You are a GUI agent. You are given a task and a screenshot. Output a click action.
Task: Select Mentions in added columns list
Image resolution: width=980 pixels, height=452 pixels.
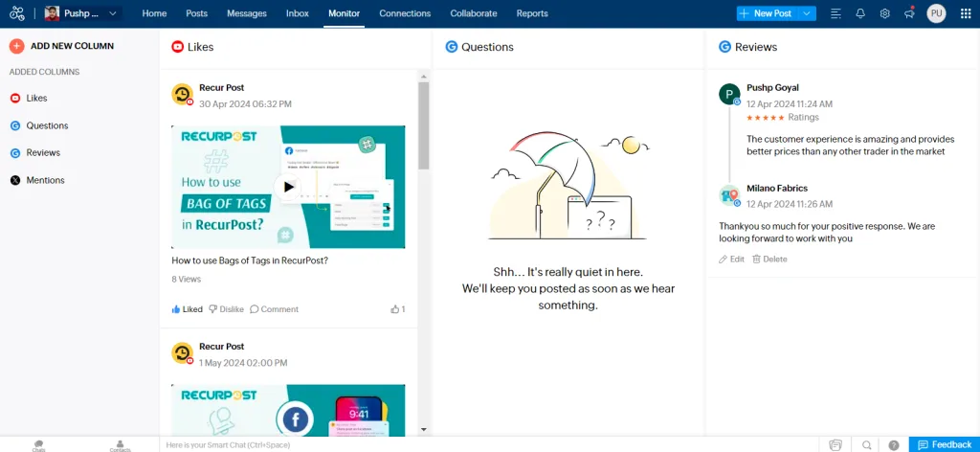(x=46, y=180)
